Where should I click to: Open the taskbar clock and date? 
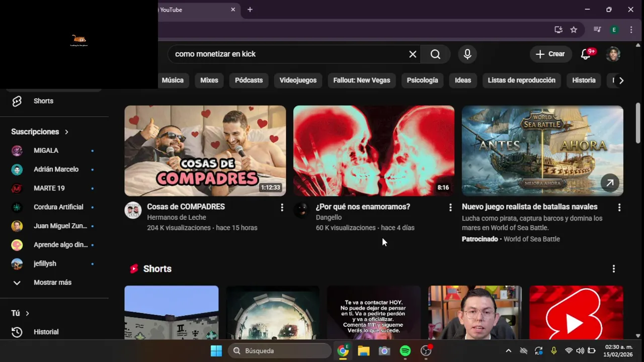[x=618, y=351]
